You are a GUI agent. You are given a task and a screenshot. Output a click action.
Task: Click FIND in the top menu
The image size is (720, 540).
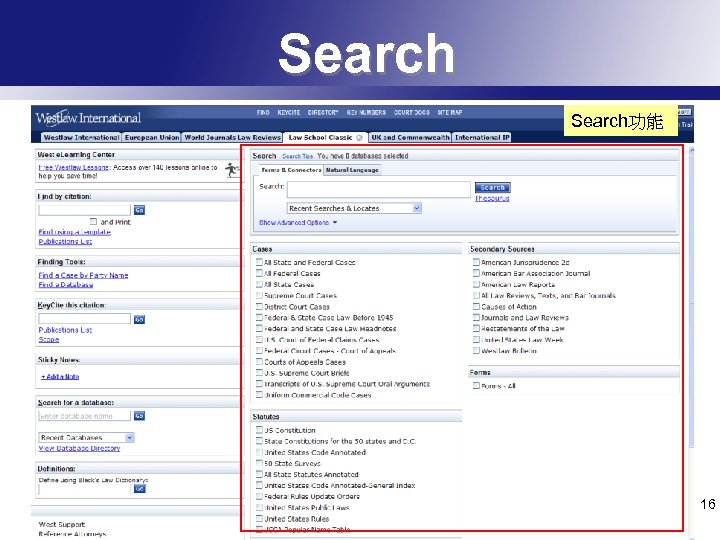click(x=263, y=112)
